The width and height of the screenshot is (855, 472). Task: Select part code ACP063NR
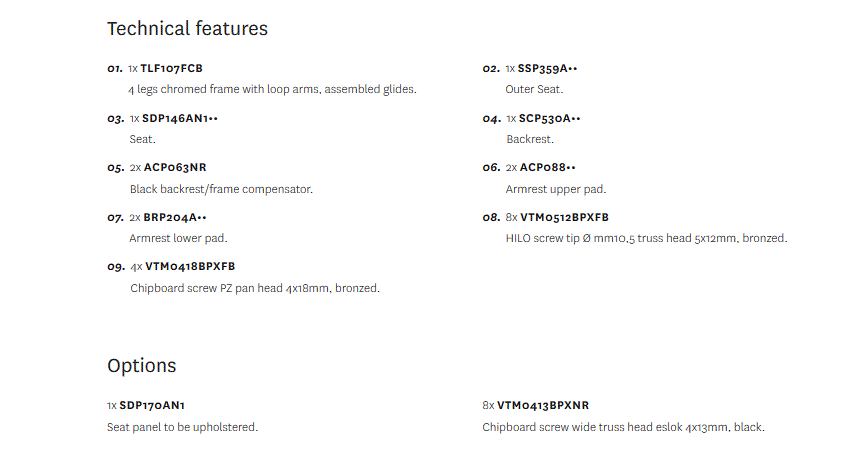click(174, 168)
